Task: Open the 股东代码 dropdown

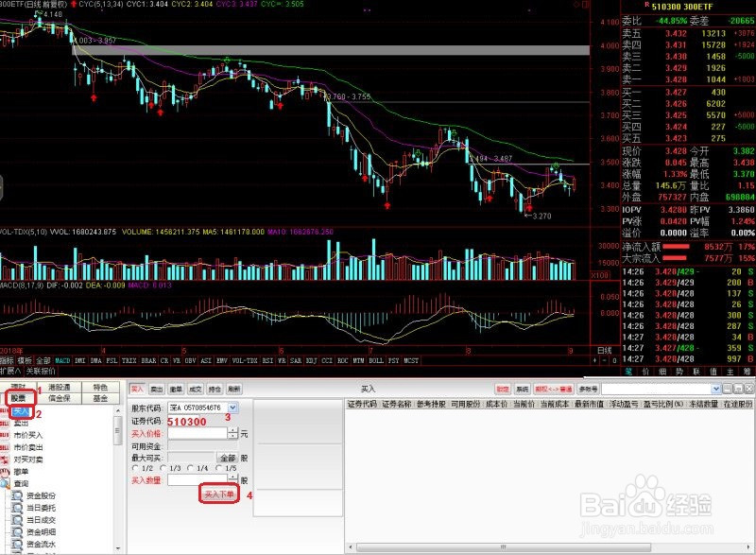Action: 232,408
